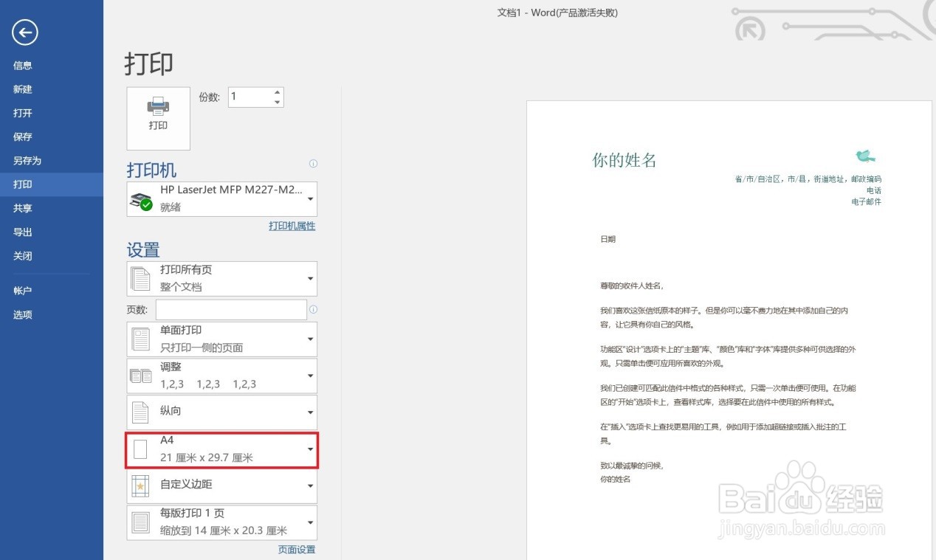Screen dimensions: 936x560
Task: Select the 打印所有页 document icon
Action: click(140, 278)
